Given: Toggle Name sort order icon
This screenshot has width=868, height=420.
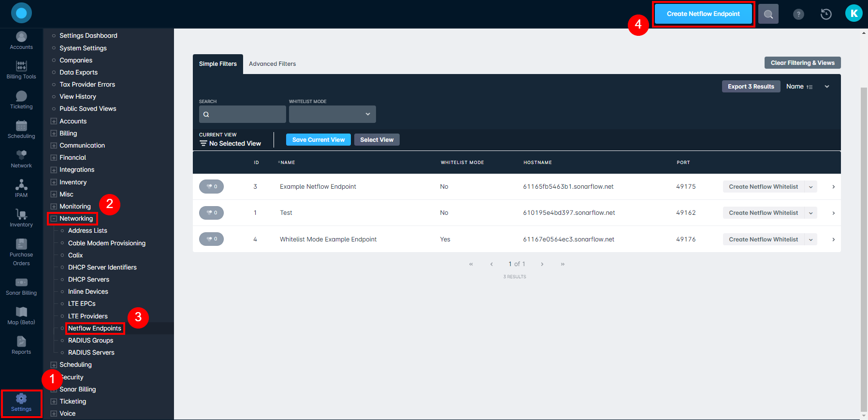Looking at the screenshot, I should click(x=810, y=87).
